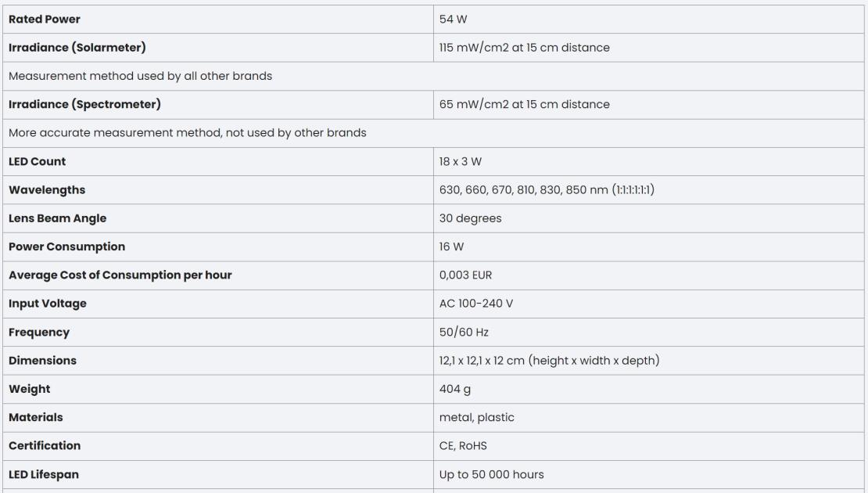Screen dimensions: 868x493
Task: Click the "Lens Beam Angle" label
Action: 57,218
